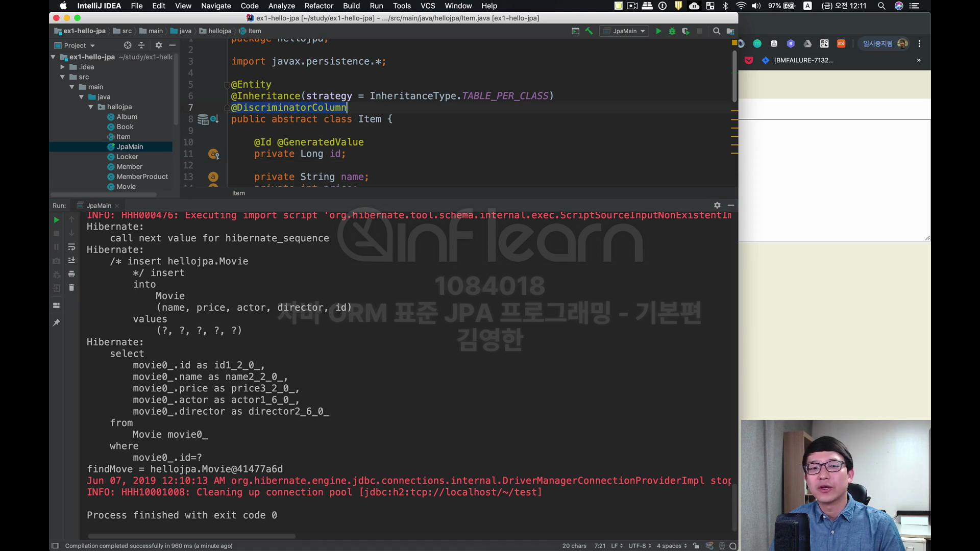Image resolution: width=980 pixels, height=551 pixels.
Task: Click the locate-file target icon in Project panel
Action: [x=128, y=45]
